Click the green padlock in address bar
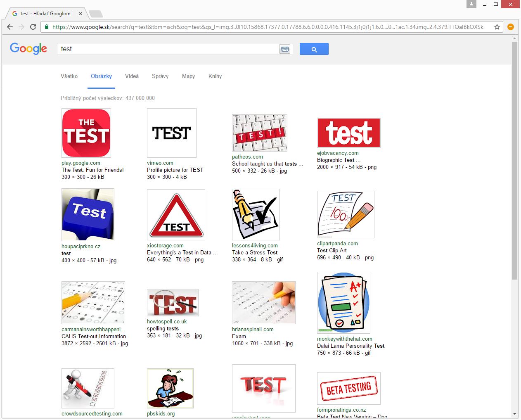521x420 pixels. (x=46, y=27)
